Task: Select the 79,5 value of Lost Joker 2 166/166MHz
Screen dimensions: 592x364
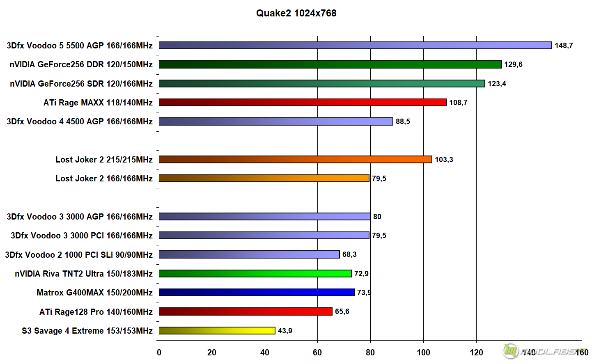Action: coord(379,179)
